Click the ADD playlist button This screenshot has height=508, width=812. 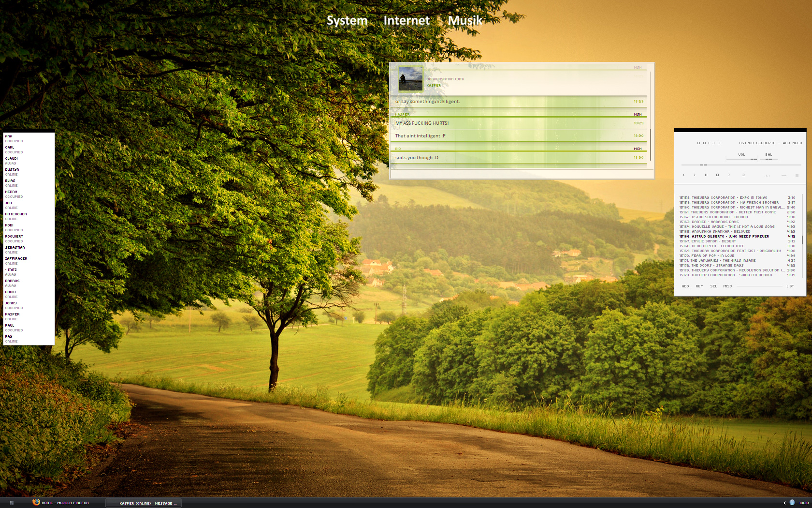click(x=685, y=286)
